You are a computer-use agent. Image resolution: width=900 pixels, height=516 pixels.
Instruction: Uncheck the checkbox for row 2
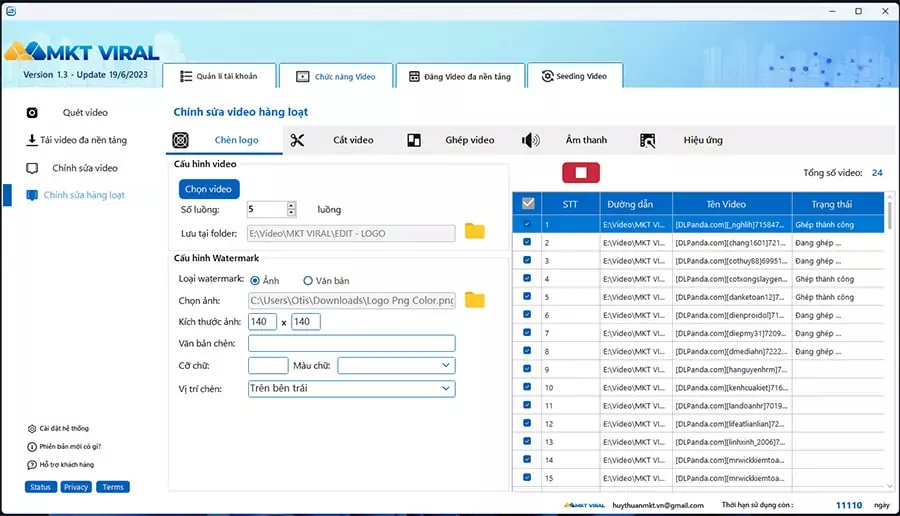[x=527, y=242]
